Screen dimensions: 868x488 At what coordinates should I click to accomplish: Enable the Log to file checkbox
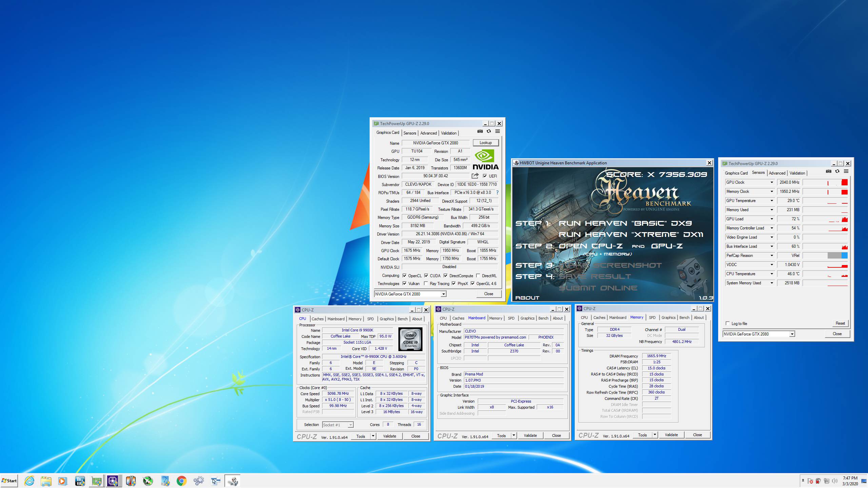click(x=728, y=323)
